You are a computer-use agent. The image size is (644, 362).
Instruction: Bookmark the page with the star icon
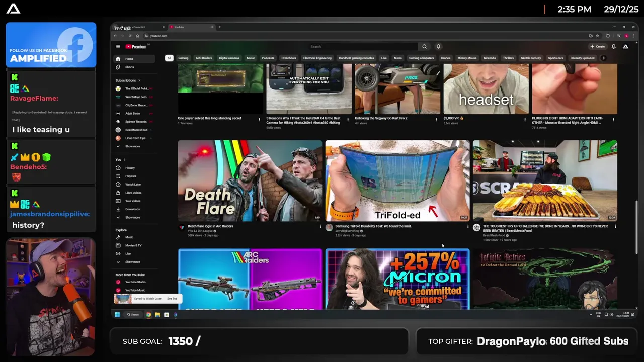(x=598, y=36)
